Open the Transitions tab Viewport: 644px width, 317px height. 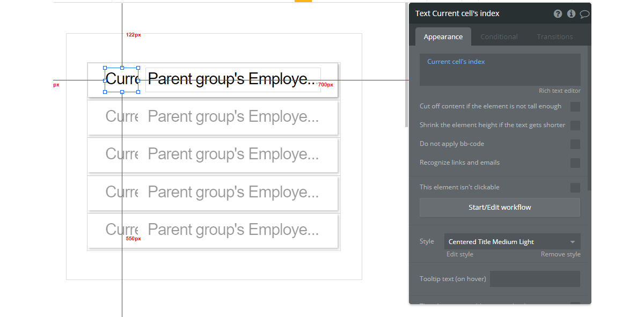click(555, 36)
